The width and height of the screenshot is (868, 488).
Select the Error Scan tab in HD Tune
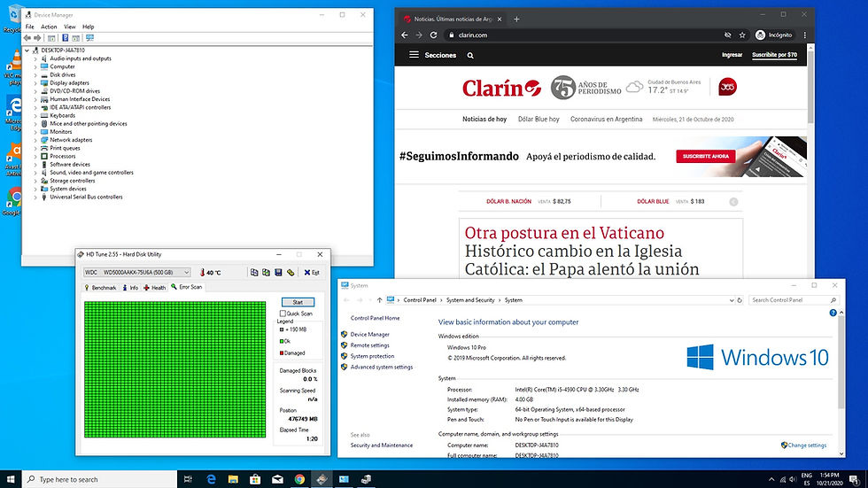[x=187, y=287]
